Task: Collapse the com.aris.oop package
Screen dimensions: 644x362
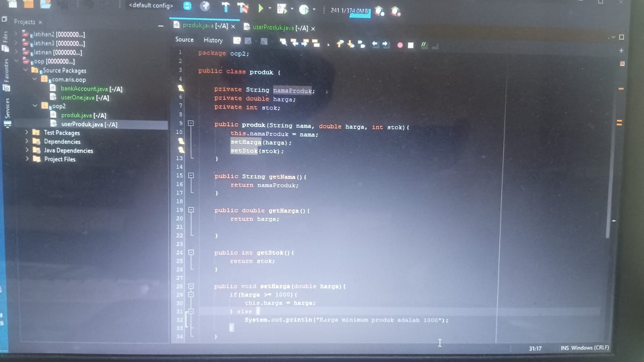Action: (x=35, y=79)
